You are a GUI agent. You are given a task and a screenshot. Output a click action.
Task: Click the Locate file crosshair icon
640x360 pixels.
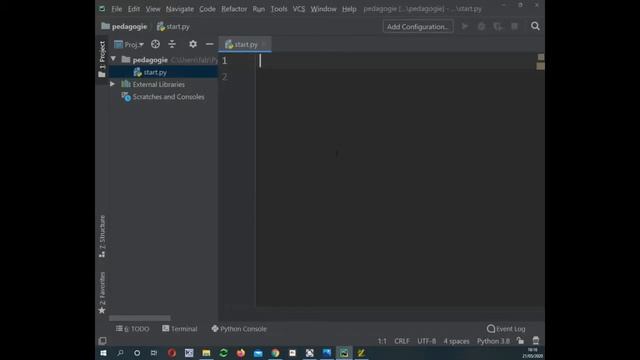155,44
